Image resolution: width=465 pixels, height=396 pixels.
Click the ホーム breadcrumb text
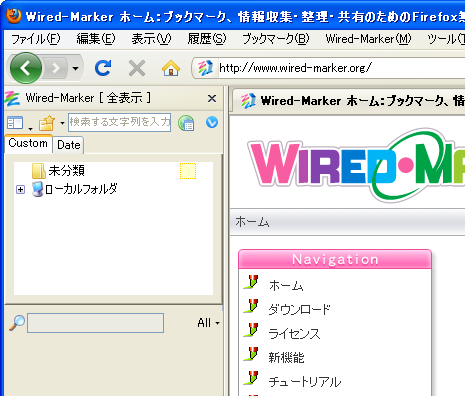coord(252,222)
